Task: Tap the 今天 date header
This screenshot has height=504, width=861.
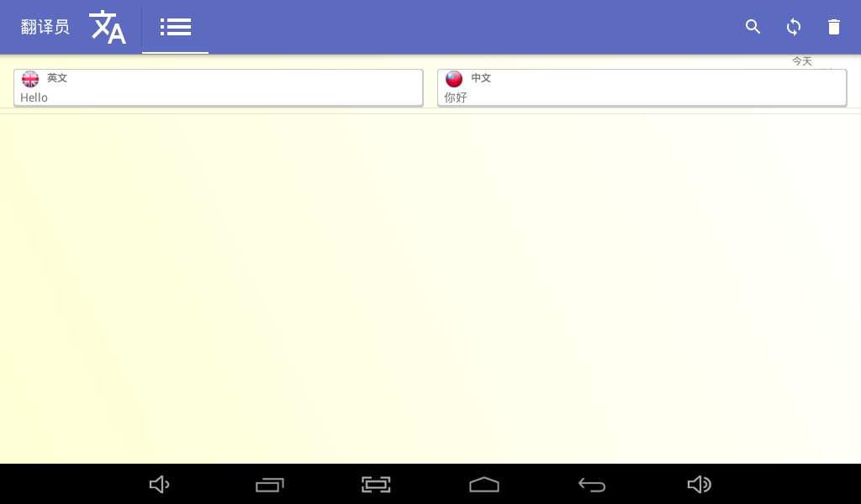Action: 801,61
